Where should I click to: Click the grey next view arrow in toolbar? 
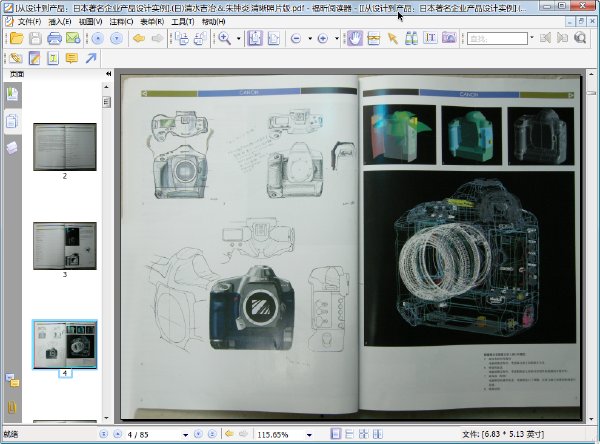pos(158,38)
